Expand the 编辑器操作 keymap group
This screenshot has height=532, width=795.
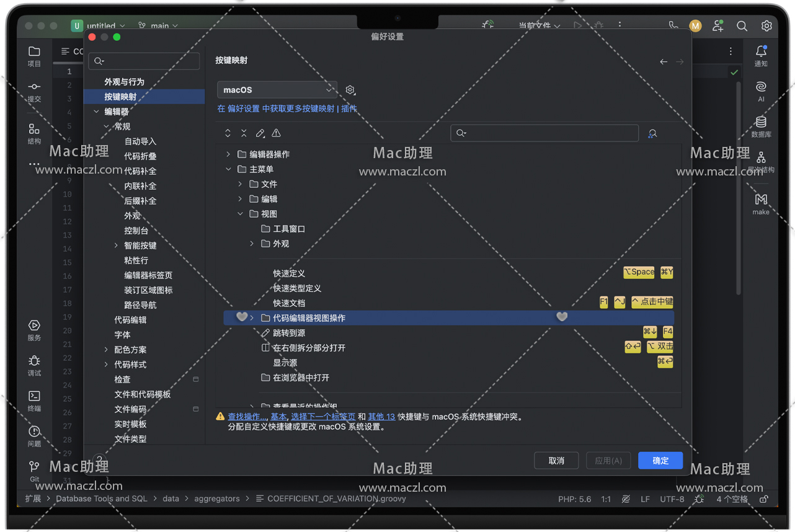pyautogui.click(x=228, y=154)
